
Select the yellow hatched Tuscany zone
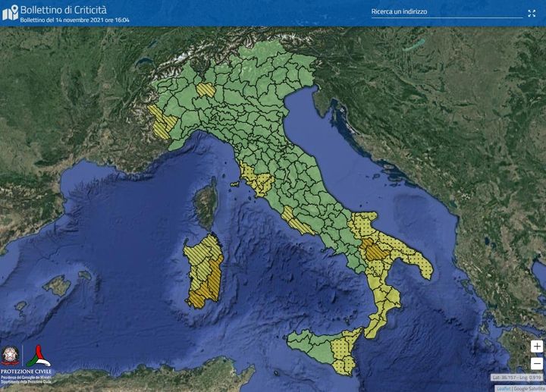click(x=258, y=180)
